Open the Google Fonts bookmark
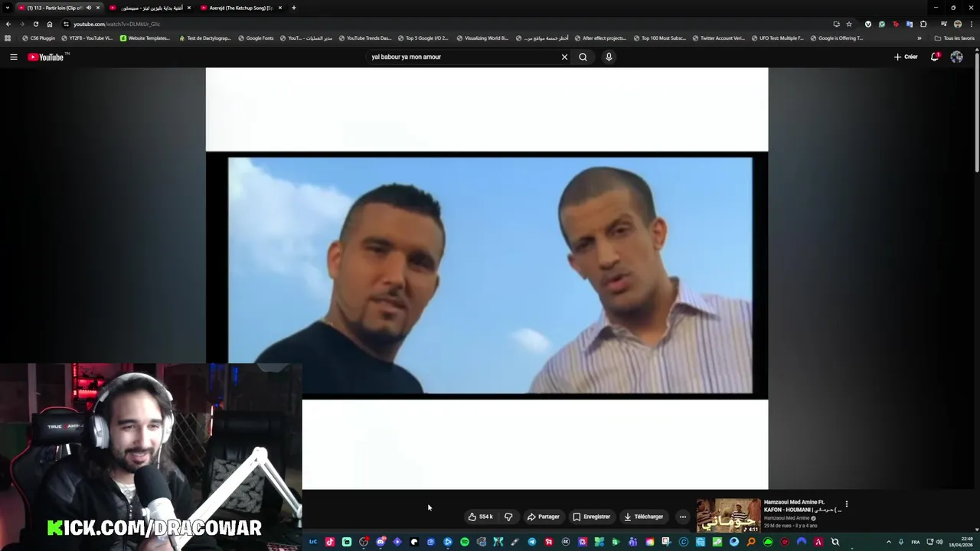This screenshot has height=551, width=980. point(256,38)
